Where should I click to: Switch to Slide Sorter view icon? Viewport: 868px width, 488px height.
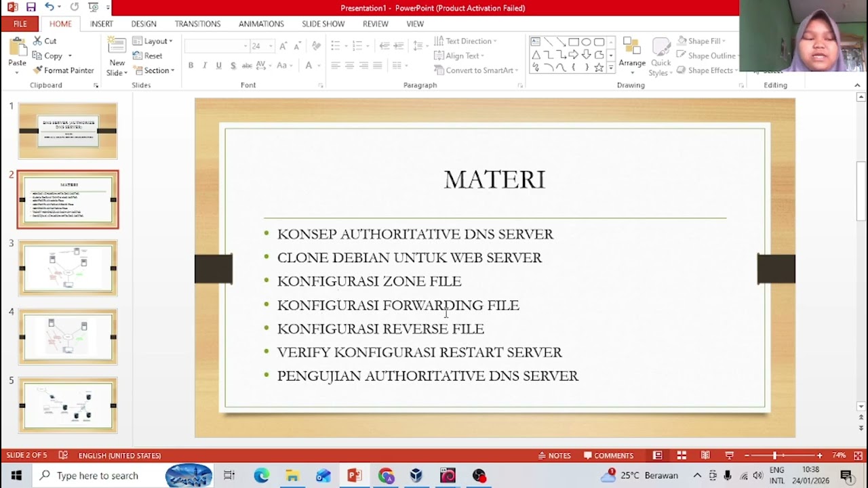(x=682, y=455)
